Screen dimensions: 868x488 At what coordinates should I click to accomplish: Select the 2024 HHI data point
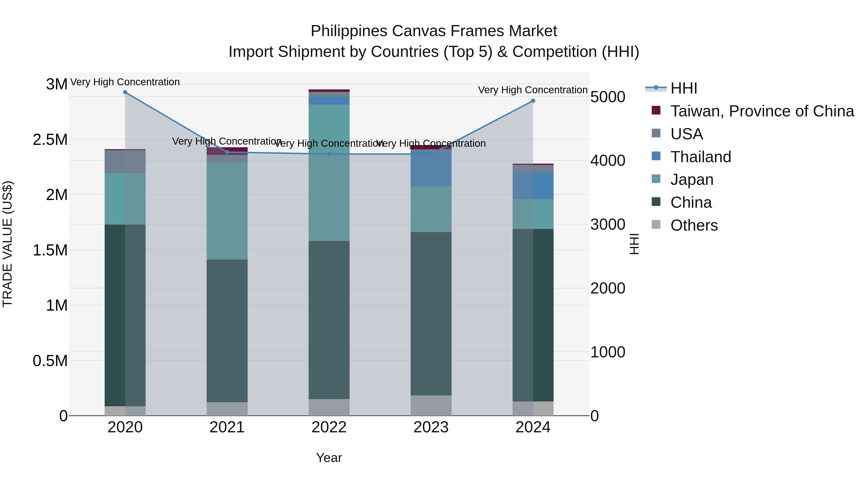click(x=533, y=101)
